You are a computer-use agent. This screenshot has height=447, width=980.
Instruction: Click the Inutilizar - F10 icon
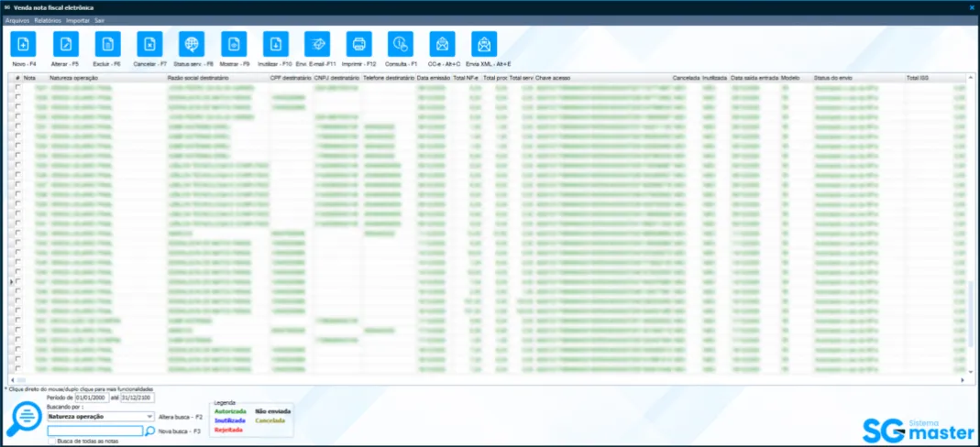pos(276,44)
